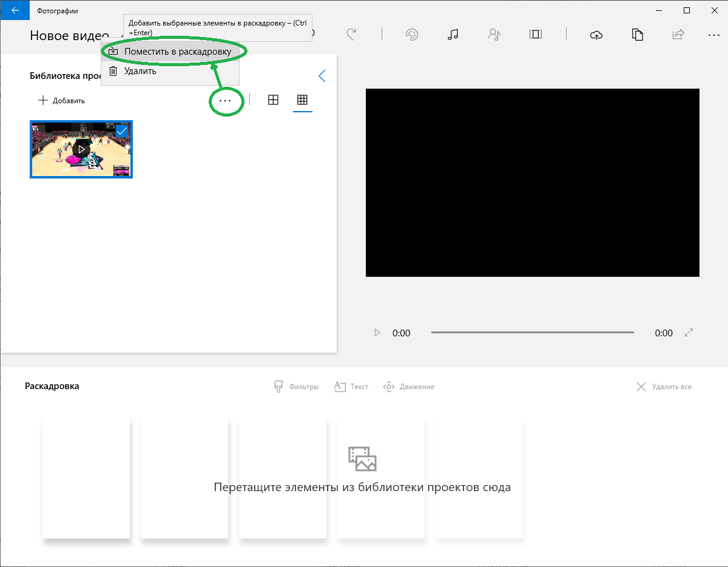The width and height of the screenshot is (728, 567).
Task: Collapse the project library with the blue chevron
Action: 322,76
